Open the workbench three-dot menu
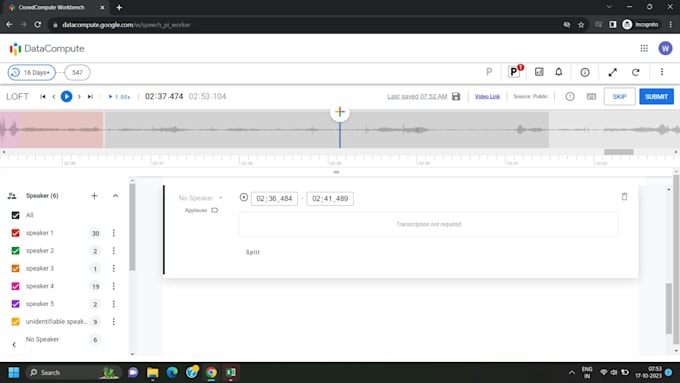The height and width of the screenshot is (383, 680). [x=662, y=72]
